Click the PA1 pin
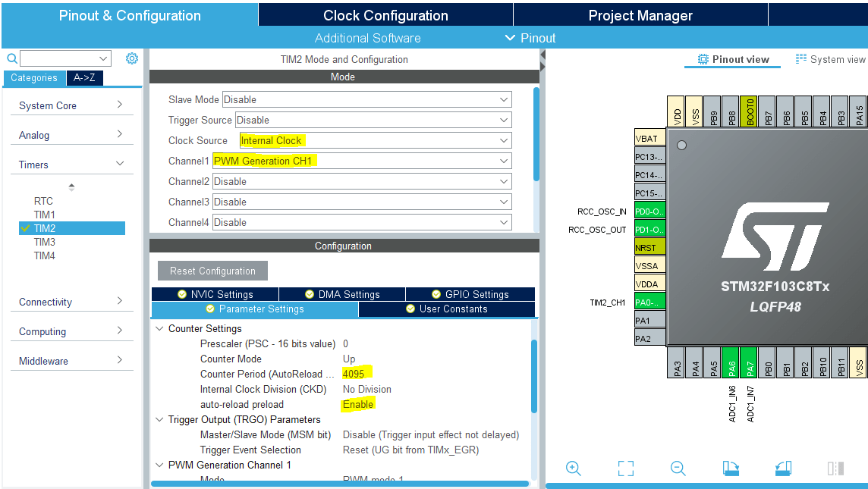 click(649, 321)
